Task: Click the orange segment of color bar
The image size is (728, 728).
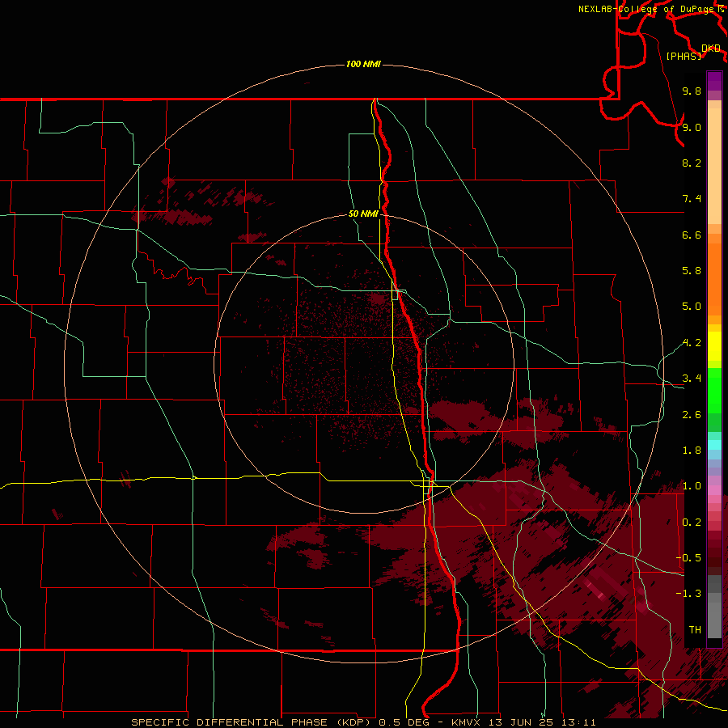Action: [714, 280]
